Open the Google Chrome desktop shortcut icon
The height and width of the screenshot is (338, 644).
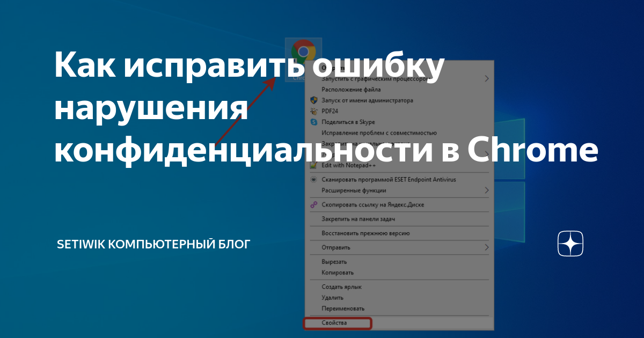tap(303, 52)
